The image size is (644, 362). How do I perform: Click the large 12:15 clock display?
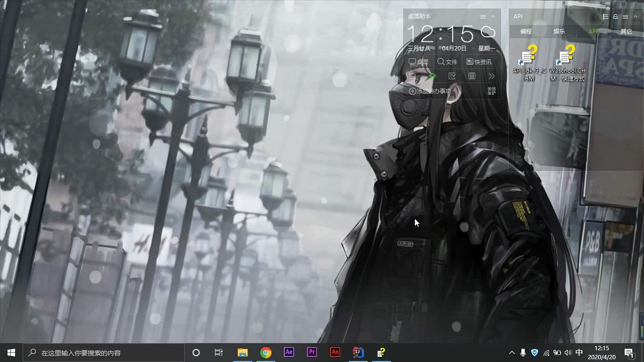(x=440, y=34)
